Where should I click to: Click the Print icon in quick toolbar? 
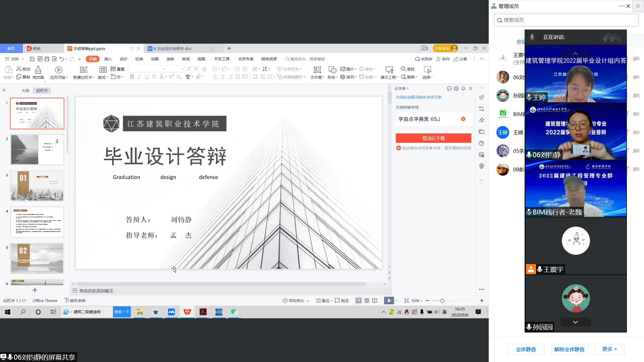coord(47,59)
